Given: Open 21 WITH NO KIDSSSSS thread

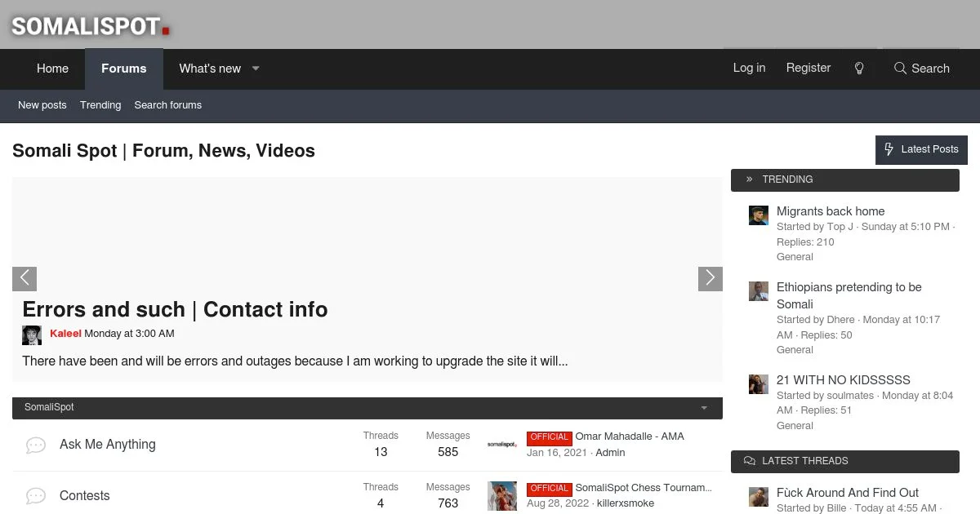Looking at the screenshot, I should [x=844, y=380].
